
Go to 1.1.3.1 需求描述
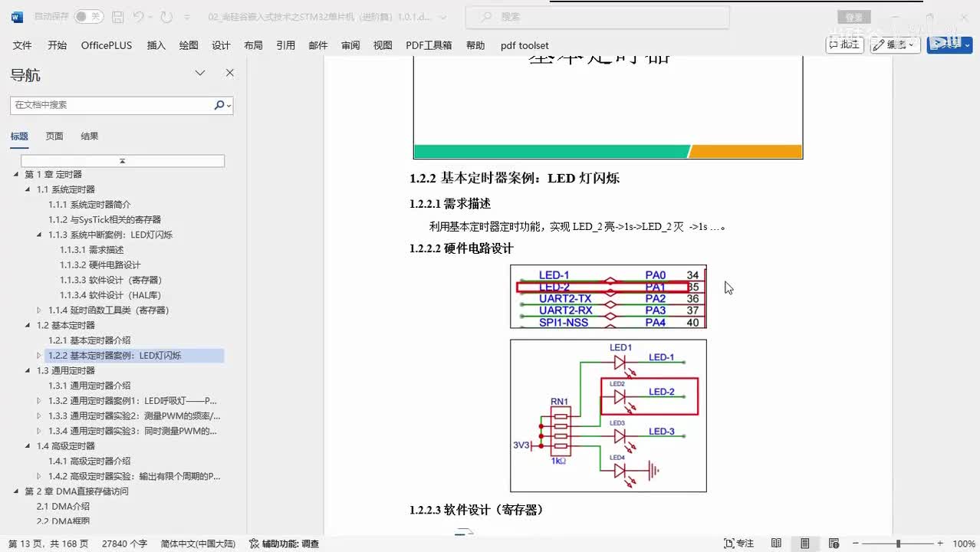click(x=92, y=250)
